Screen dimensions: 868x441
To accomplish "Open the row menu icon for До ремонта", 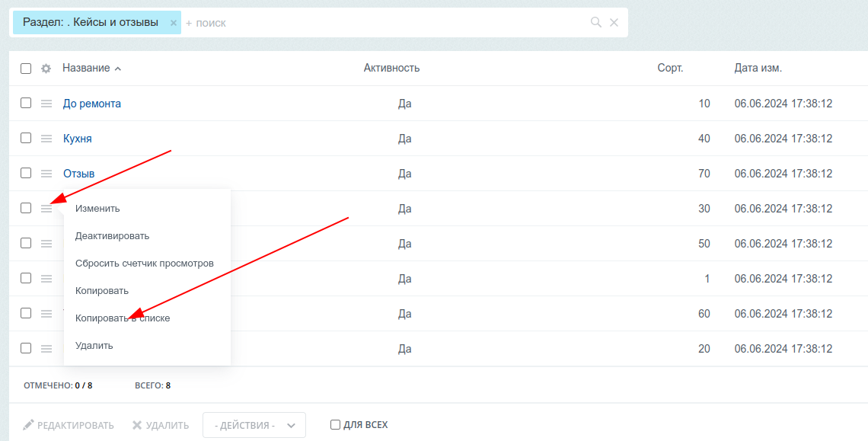I will pyautogui.click(x=46, y=104).
